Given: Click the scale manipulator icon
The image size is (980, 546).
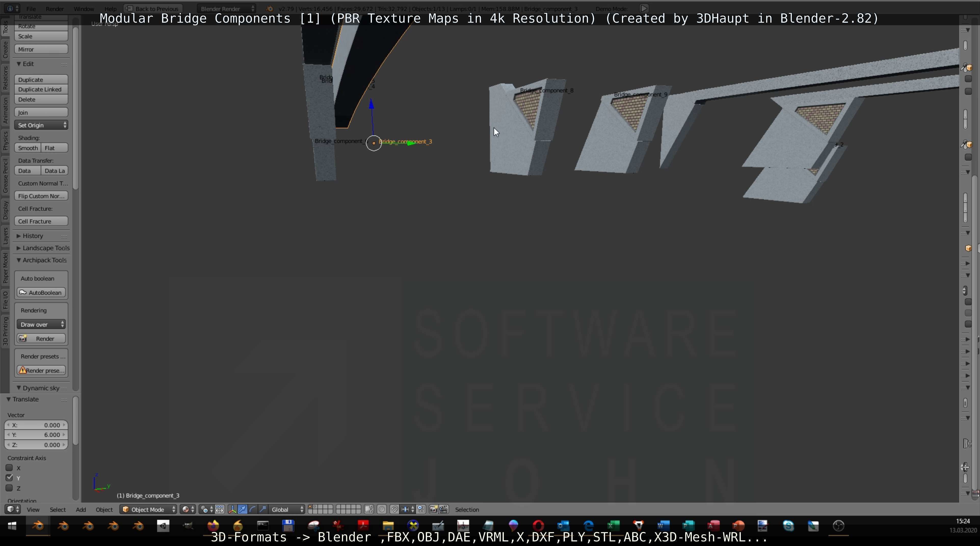Looking at the screenshot, I should pos(263,510).
